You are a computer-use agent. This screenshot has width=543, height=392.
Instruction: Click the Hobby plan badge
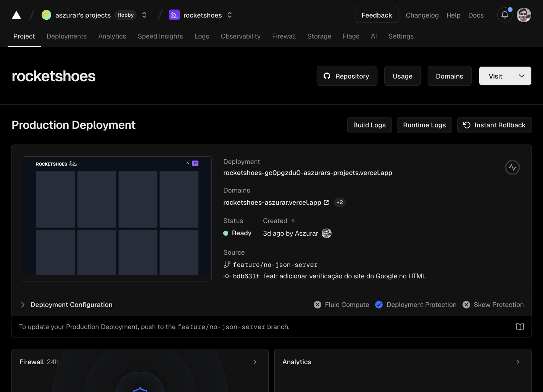point(126,15)
